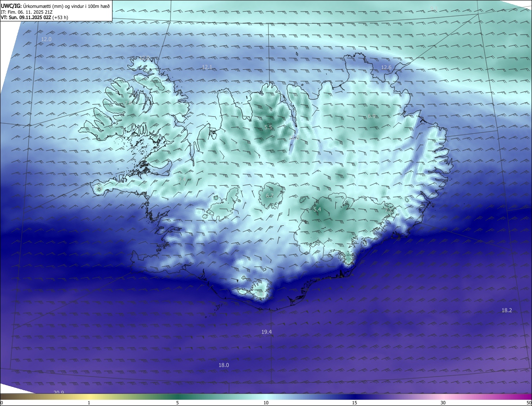Click the 'IT: Fim. 06. 11. 2025 21Z' line
Viewport: 532px width, 406px height.
27,12
